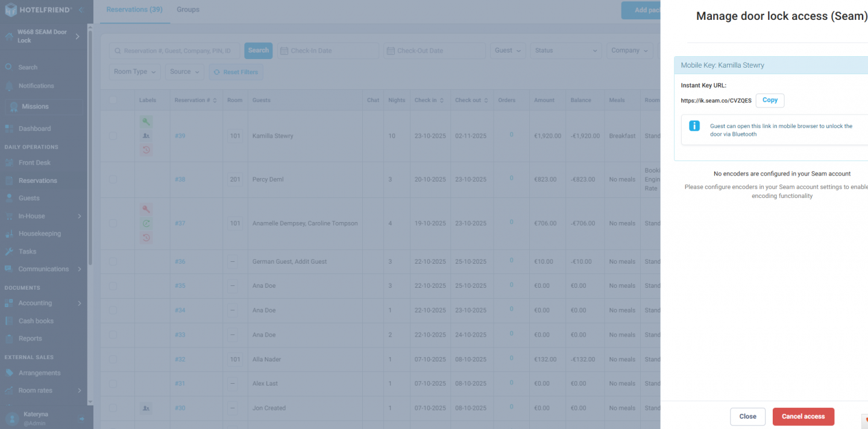Collapse sidebar using arrow near HotelFriend logo
This screenshot has height=429, width=868.
coord(81,10)
